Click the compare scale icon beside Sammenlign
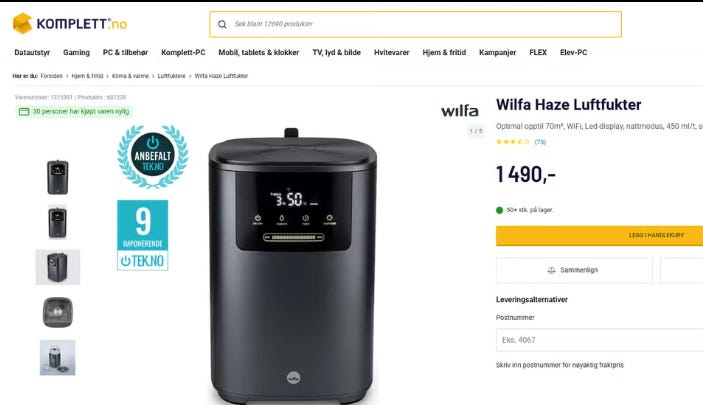Viewport: 703px width, 405px height. (x=551, y=270)
